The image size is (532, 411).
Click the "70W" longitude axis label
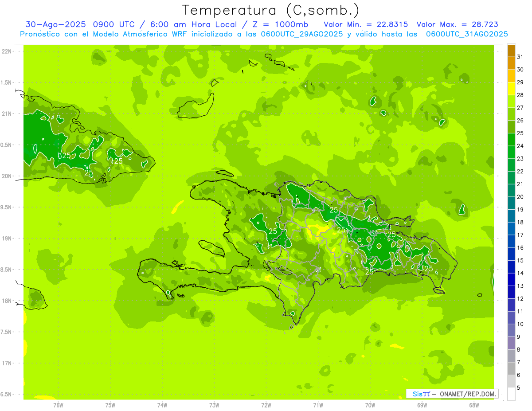(x=370, y=405)
